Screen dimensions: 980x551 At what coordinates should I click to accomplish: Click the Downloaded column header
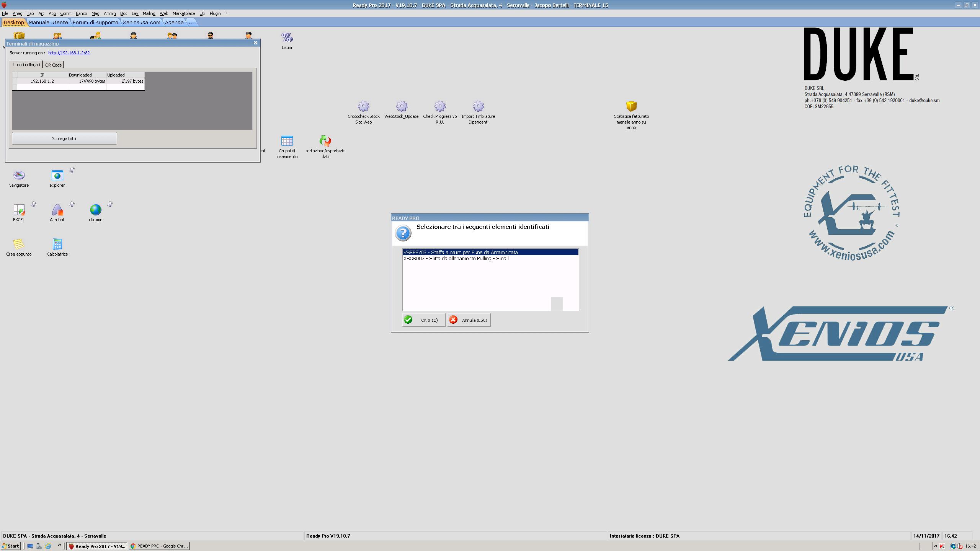[x=87, y=75]
